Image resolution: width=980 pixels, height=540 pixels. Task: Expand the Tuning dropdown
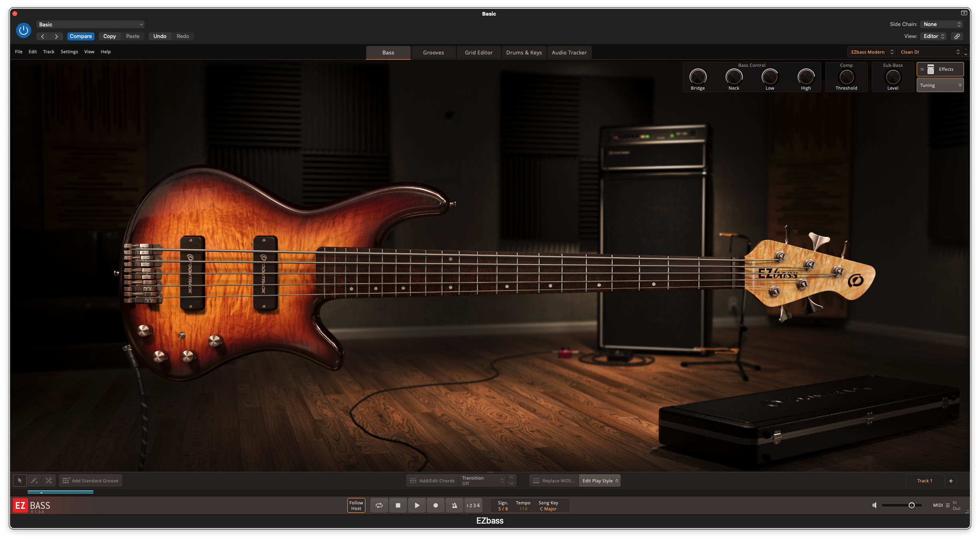(940, 85)
